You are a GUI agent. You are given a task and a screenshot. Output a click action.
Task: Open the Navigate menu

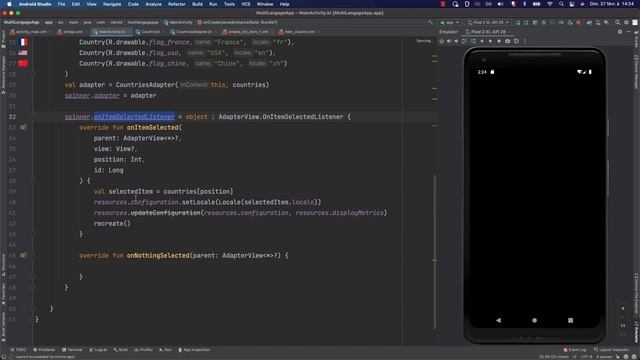click(112, 4)
